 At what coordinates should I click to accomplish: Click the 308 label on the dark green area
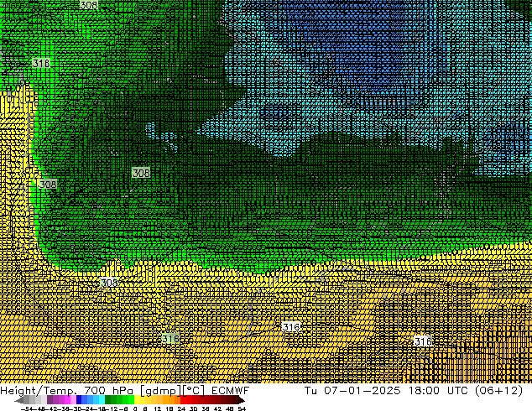pos(141,173)
